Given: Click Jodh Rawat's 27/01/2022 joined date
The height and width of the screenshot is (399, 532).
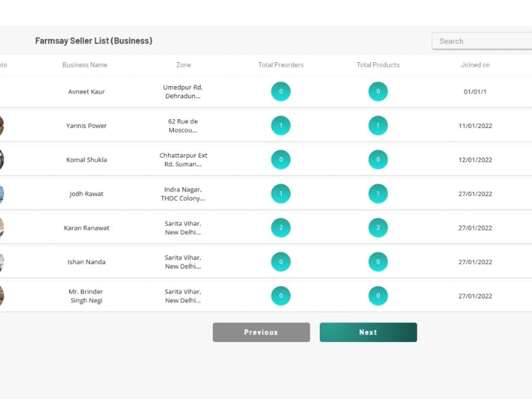Looking at the screenshot, I should pyautogui.click(x=475, y=194).
